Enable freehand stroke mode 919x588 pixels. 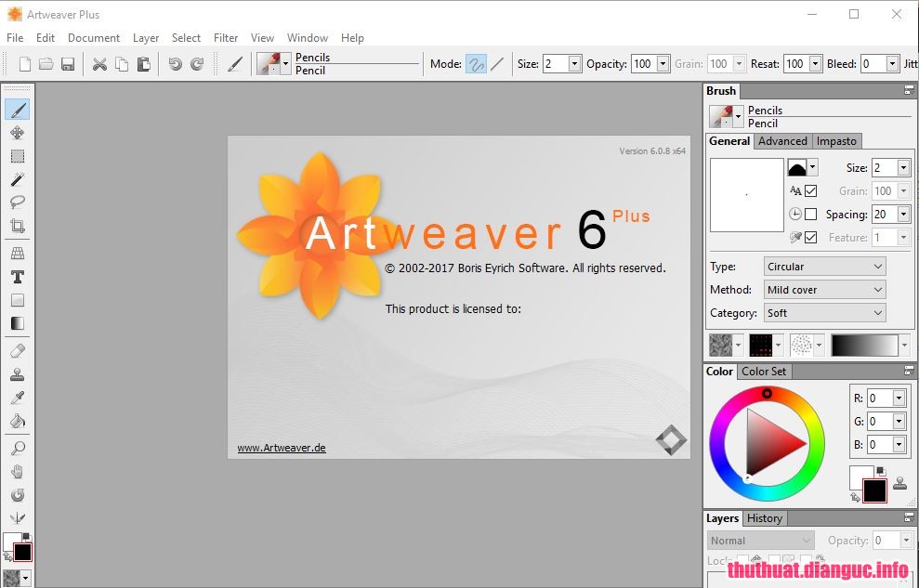pos(476,64)
